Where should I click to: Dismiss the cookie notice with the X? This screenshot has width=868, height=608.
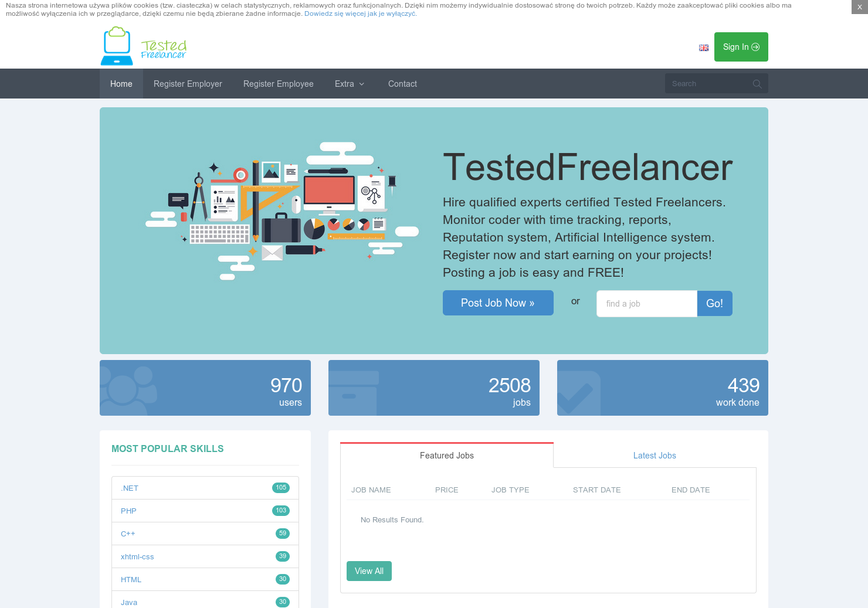861,7
